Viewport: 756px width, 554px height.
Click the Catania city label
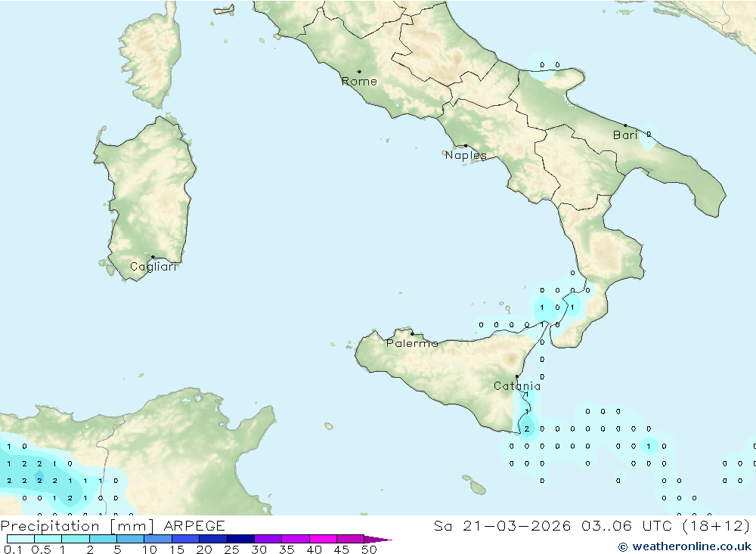tap(517, 386)
